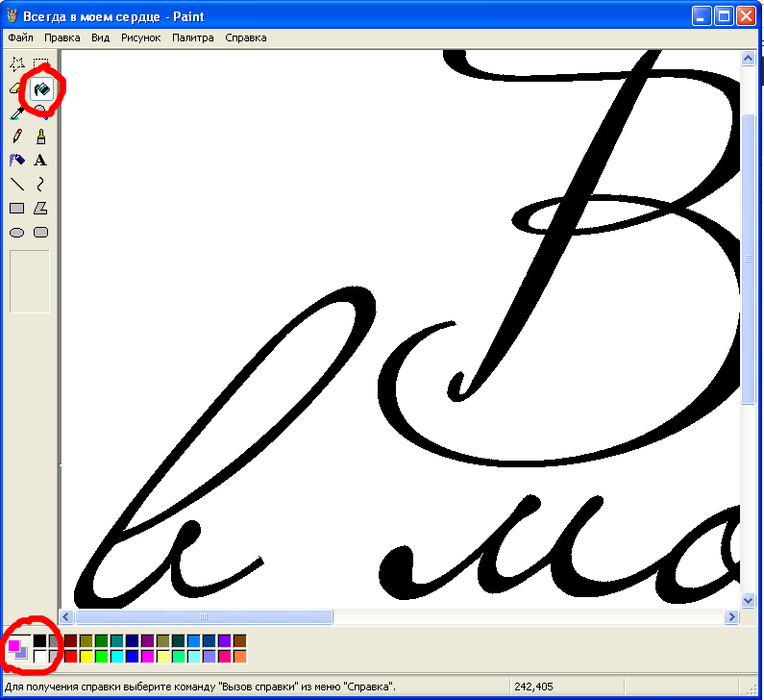Choose the pale yellow palette swatch
The height and width of the screenshot is (700, 764).
(162, 656)
